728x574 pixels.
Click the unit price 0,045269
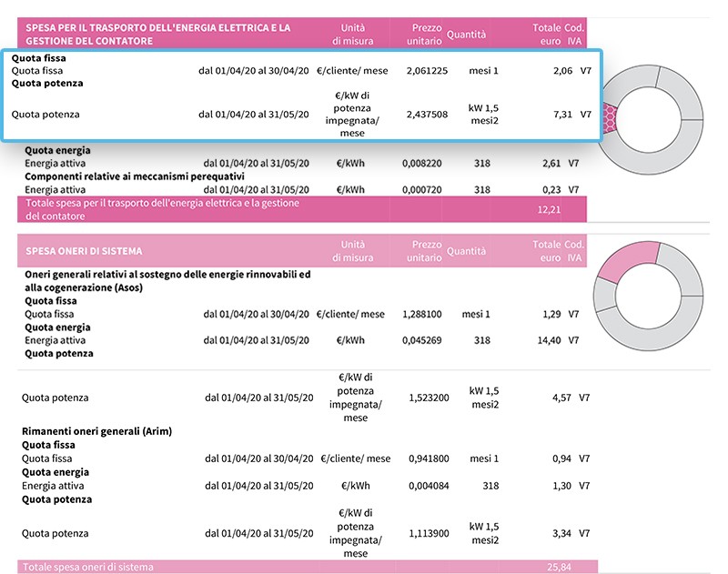421,340
